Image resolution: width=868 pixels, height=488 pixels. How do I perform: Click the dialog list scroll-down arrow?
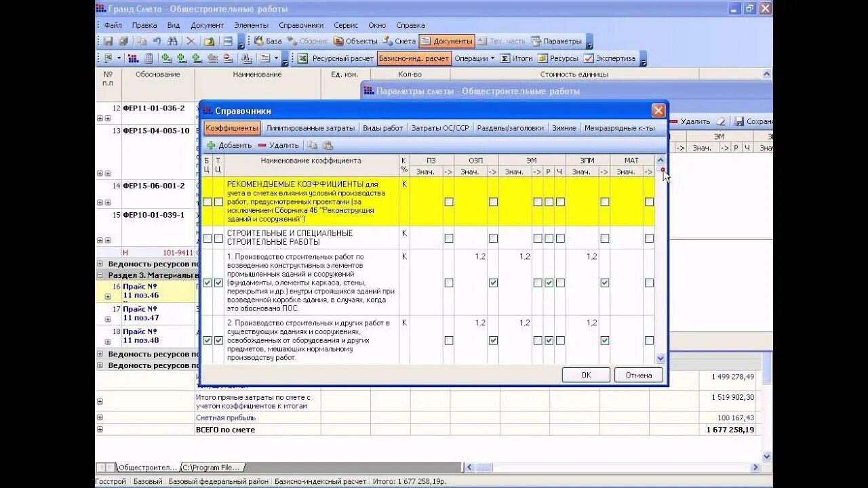pyautogui.click(x=660, y=358)
